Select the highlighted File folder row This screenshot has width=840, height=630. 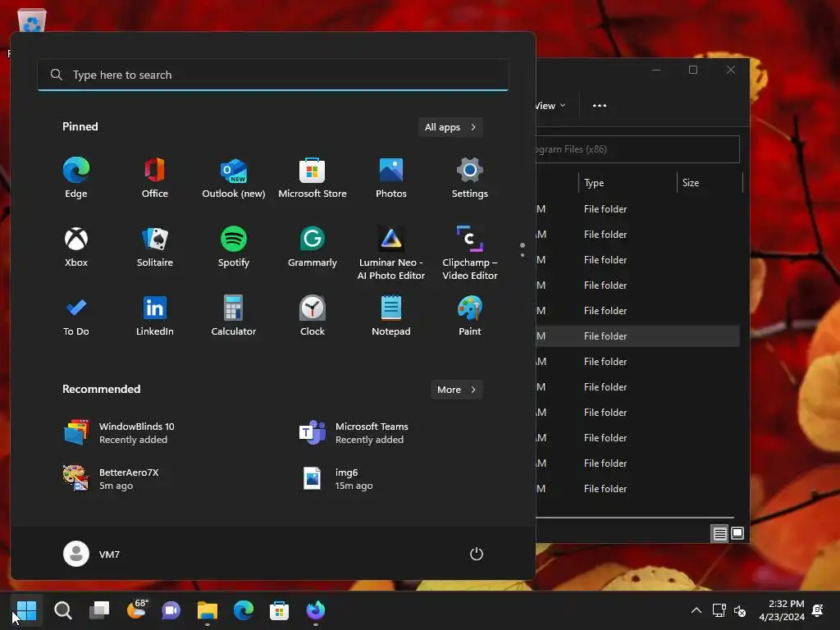637,336
